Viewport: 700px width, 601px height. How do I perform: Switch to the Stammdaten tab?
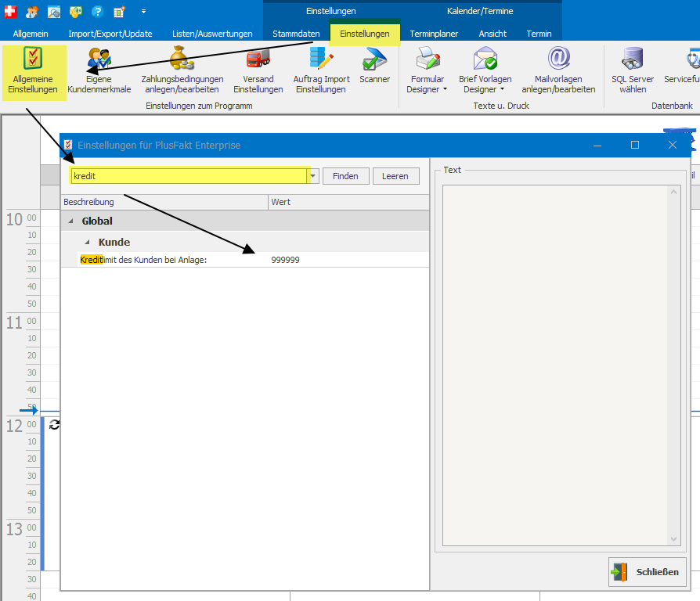(296, 34)
